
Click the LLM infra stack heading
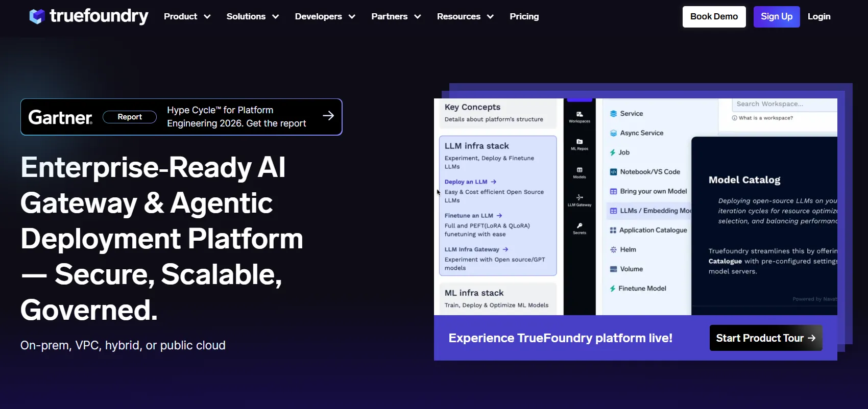[476, 146]
